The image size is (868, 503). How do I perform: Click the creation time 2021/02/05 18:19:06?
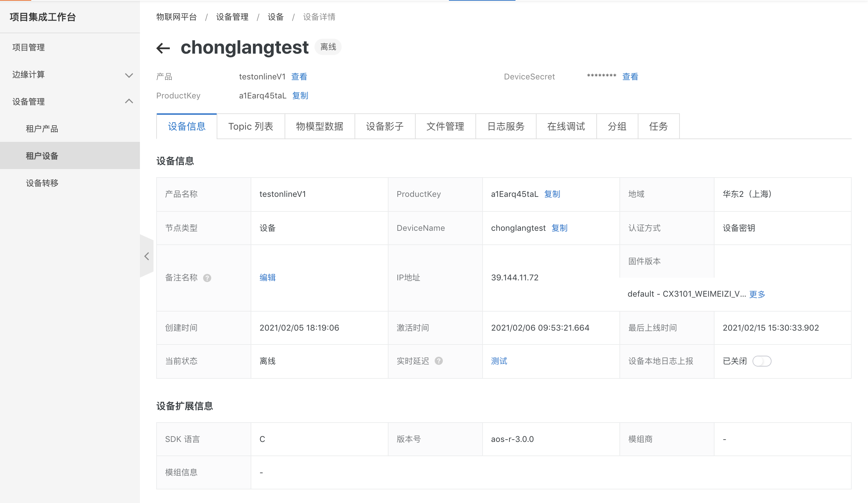pyautogui.click(x=299, y=328)
